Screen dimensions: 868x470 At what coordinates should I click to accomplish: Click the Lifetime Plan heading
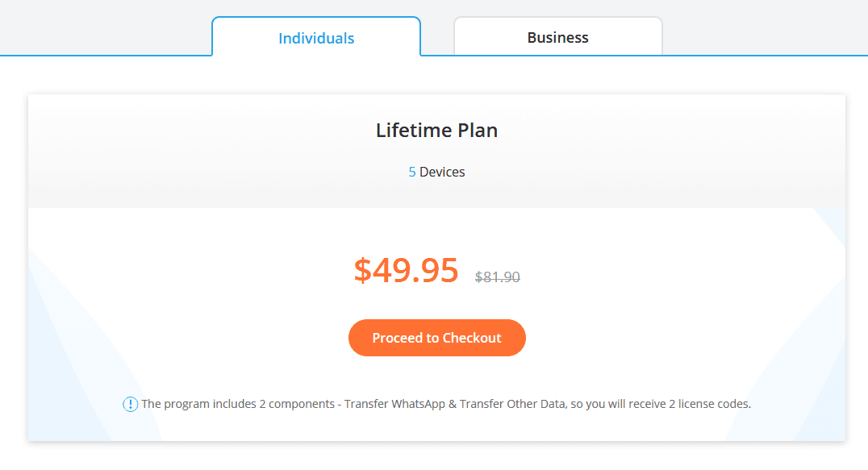(x=436, y=131)
